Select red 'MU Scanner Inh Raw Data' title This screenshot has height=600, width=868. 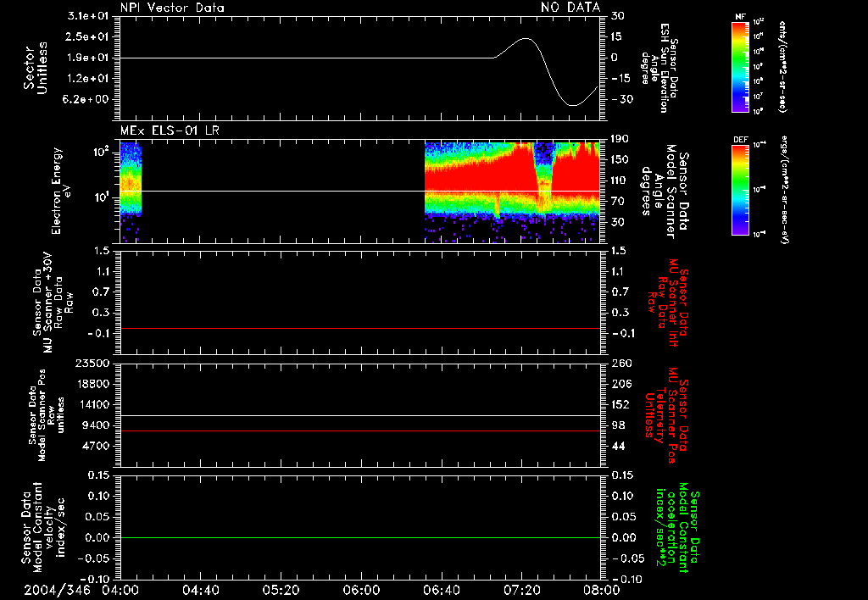[x=667, y=303]
